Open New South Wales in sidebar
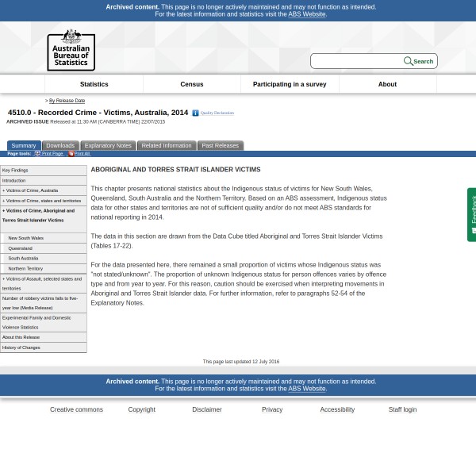Viewport: 476px width, 476px height. point(26,238)
